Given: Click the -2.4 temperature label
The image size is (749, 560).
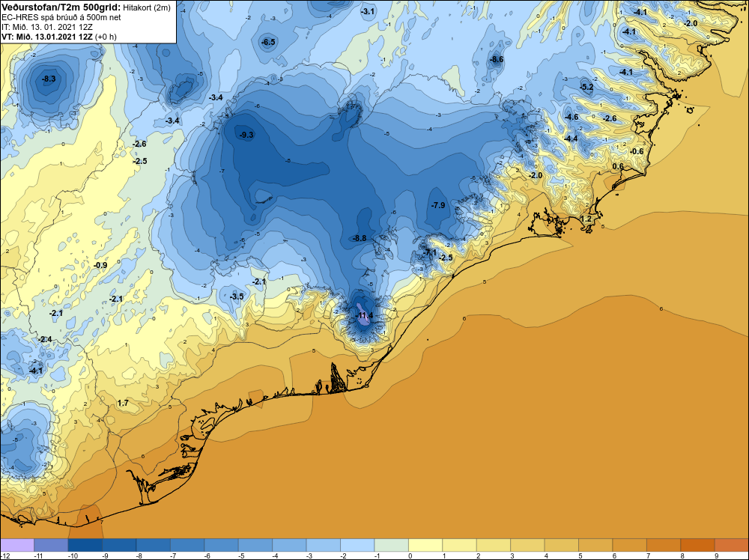Looking at the screenshot, I should pyautogui.click(x=45, y=339).
